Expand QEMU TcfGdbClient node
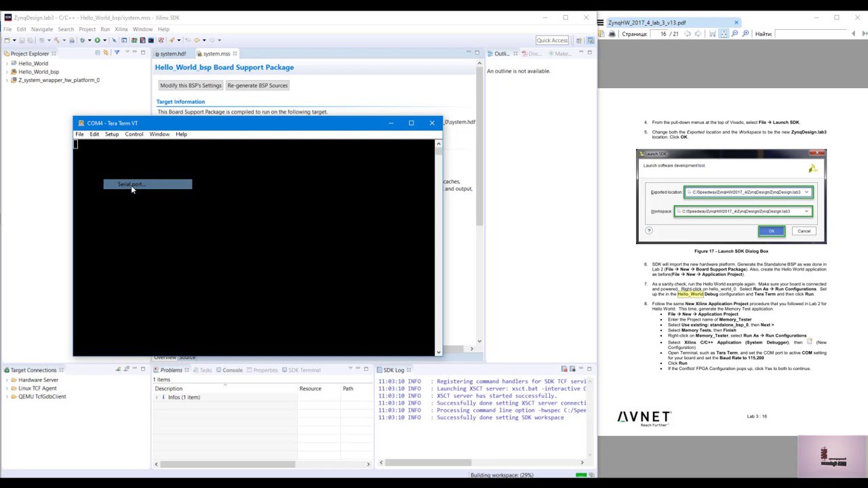The width and height of the screenshot is (868, 488). click(x=7, y=396)
